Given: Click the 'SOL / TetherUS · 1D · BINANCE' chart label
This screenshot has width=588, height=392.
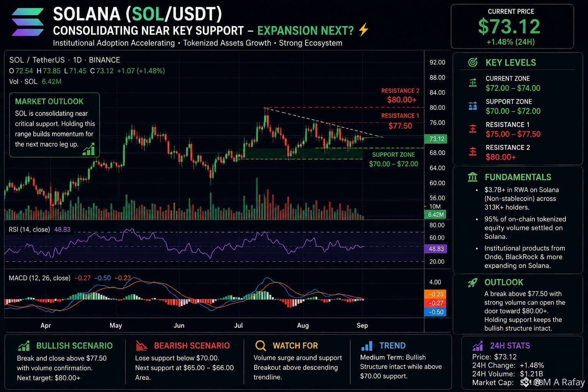Looking at the screenshot, I should pyautogui.click(x=65, y=60).
